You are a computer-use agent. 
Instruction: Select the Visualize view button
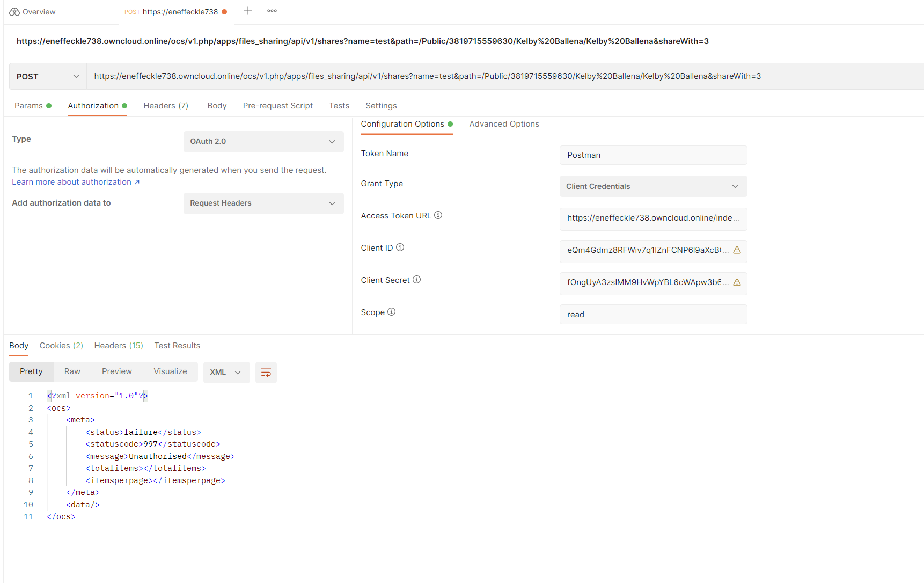170,371
